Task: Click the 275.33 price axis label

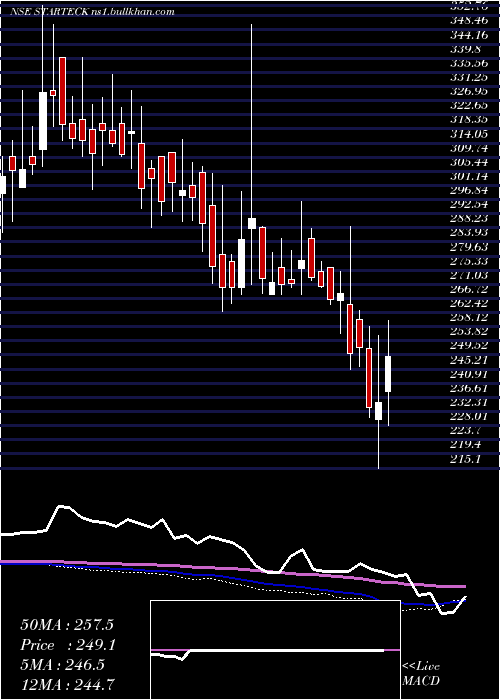Action: [468, 262]
